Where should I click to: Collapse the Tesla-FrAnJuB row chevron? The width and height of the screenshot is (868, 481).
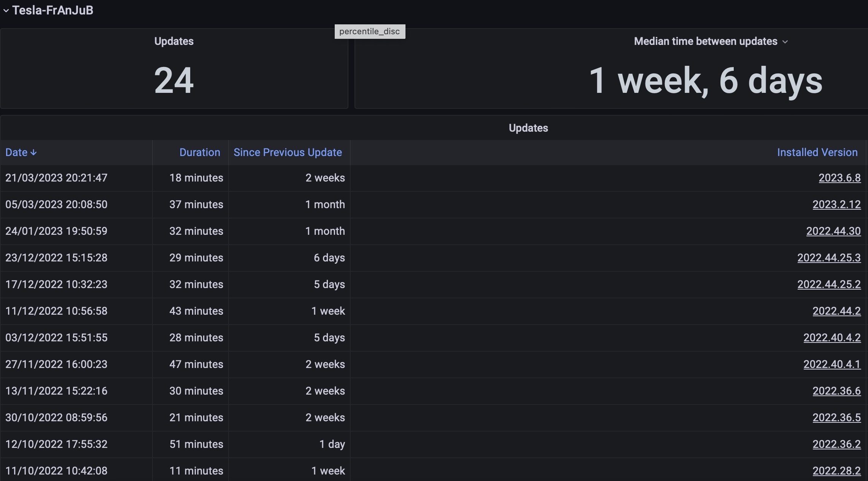[6, 11]
